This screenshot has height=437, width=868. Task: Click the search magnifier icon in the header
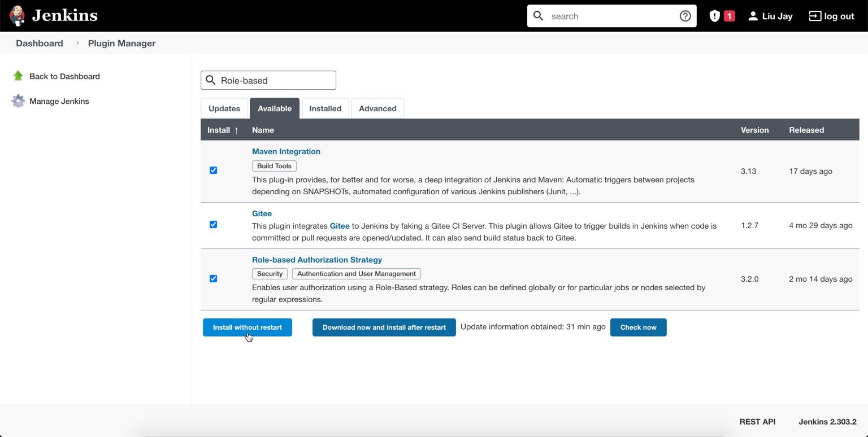538,16
